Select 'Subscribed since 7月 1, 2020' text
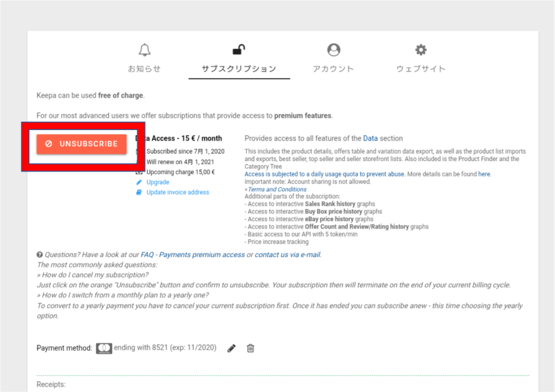Image resolution: width=555 pixels, height=392 pixels. (x=185, y=151)
